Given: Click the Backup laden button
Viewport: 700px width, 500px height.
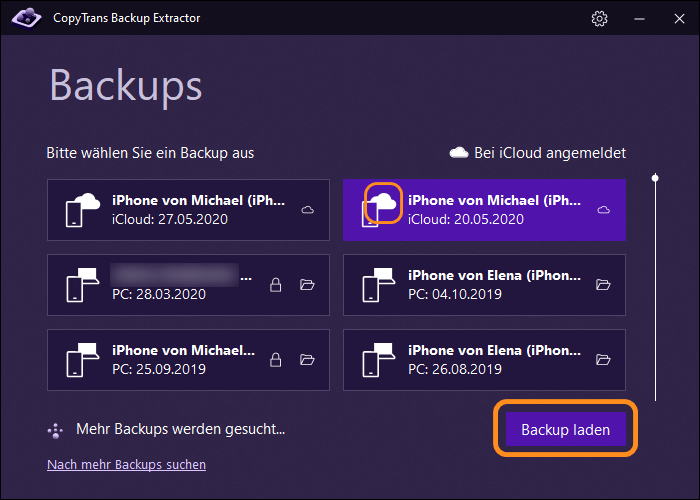Looking at the screenshot, I should tap(566, 429).
